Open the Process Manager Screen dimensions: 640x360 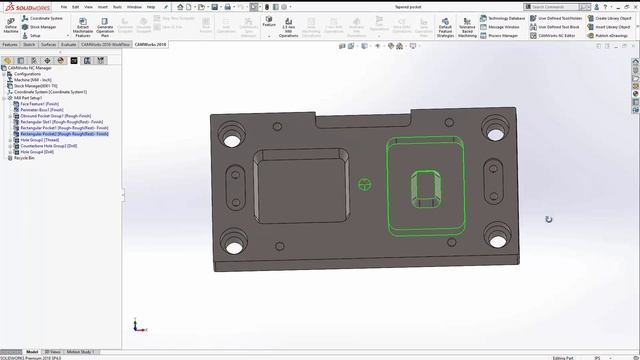coord(499,36)
